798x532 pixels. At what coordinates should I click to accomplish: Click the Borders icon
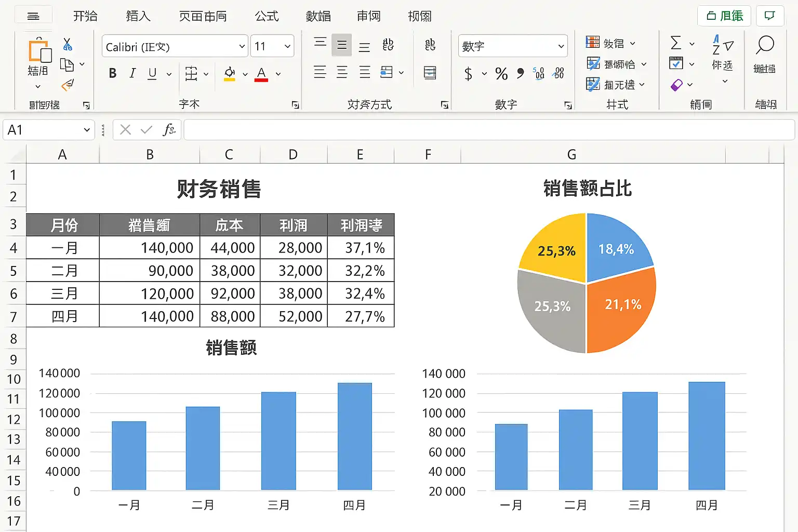click(x=191, y=74)
